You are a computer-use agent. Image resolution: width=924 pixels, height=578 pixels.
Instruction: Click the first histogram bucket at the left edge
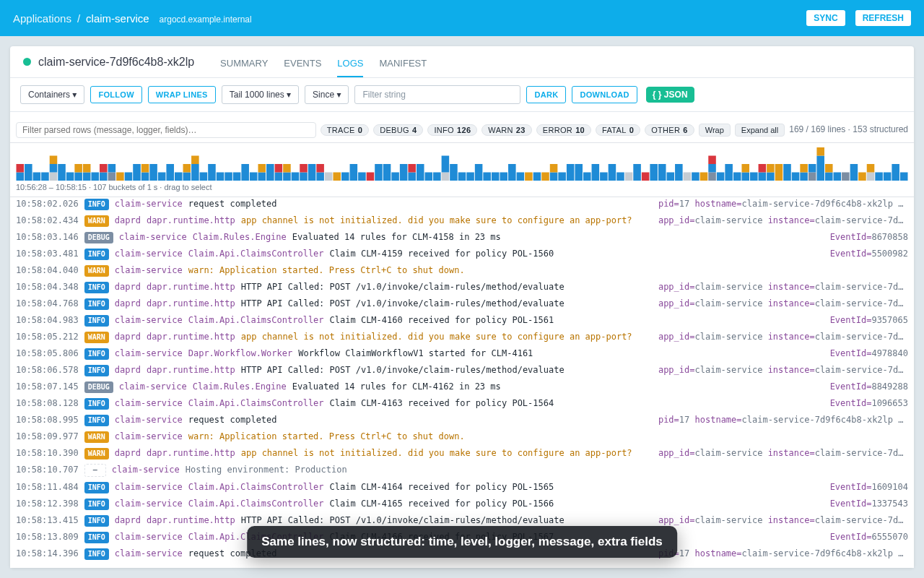[20, 172]
